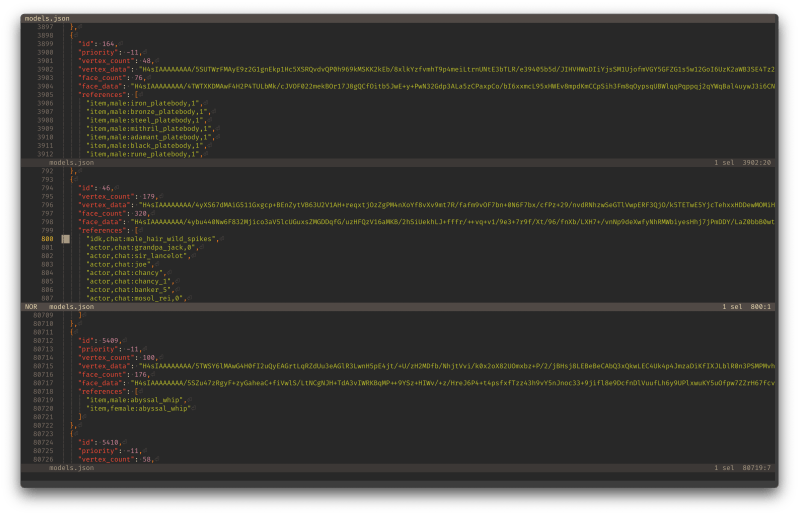
Task: Click models.json name in bottom split statusline
Action: point(71,468)
